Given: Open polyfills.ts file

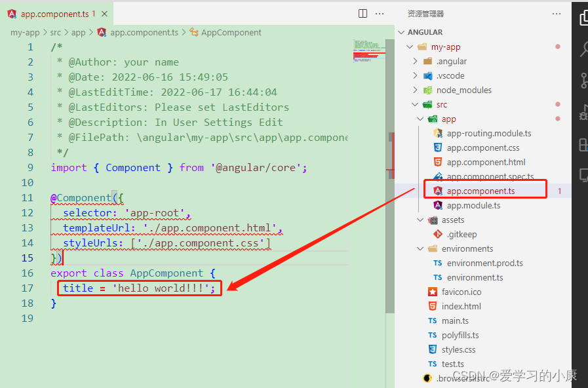Looking at the screenshot, I should (x=460, y=335).
